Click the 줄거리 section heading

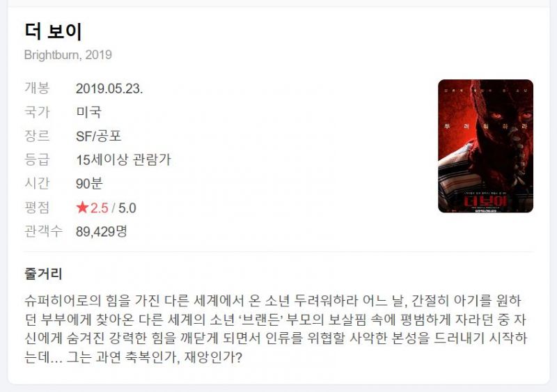tap(43, 274)
